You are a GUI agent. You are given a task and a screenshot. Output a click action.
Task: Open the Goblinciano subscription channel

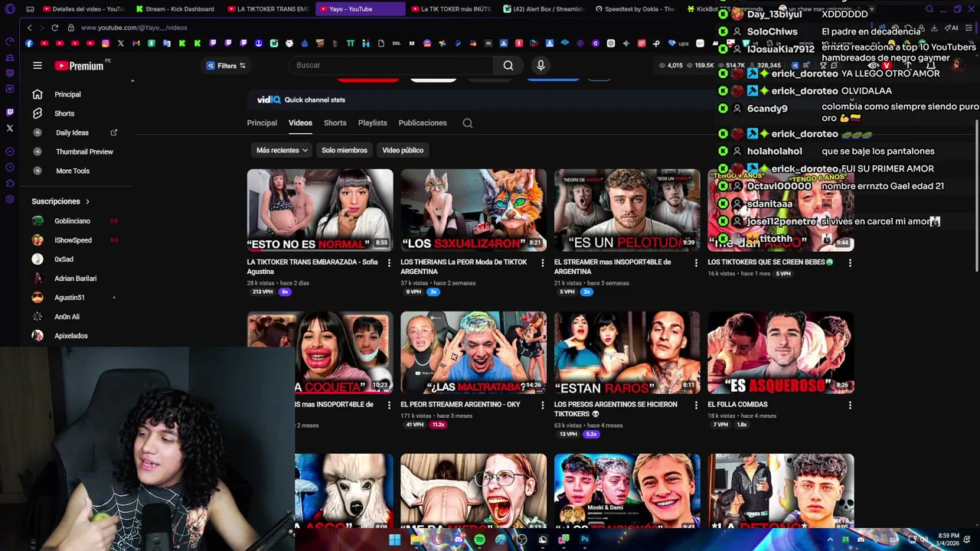pos(72,221)
